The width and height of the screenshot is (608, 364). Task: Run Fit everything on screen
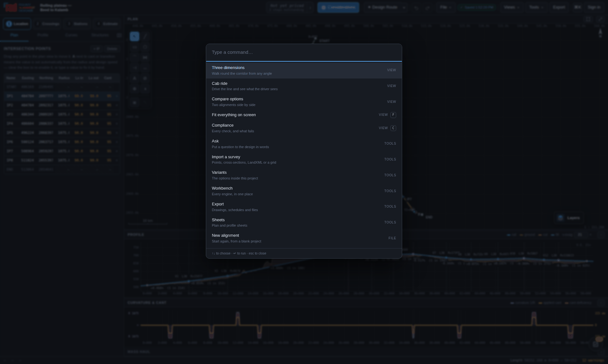(x=304, y=115)
